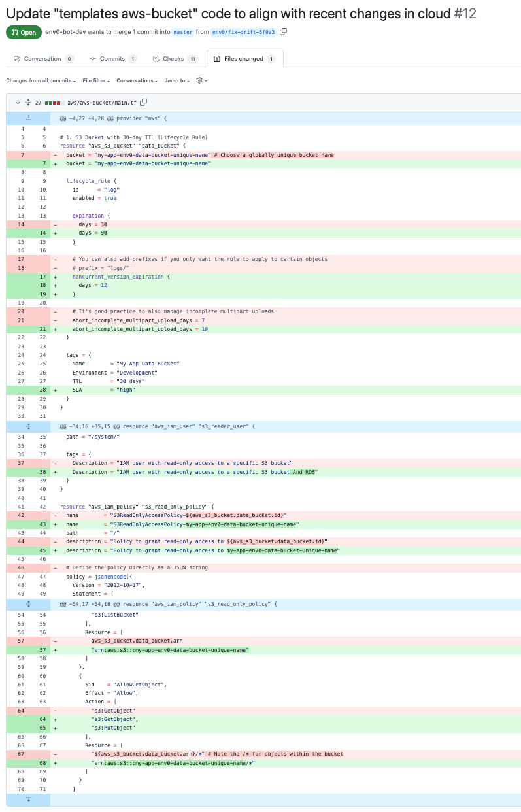Click the pull request title heading
The image size is (521, 812).
click(227, 13)
